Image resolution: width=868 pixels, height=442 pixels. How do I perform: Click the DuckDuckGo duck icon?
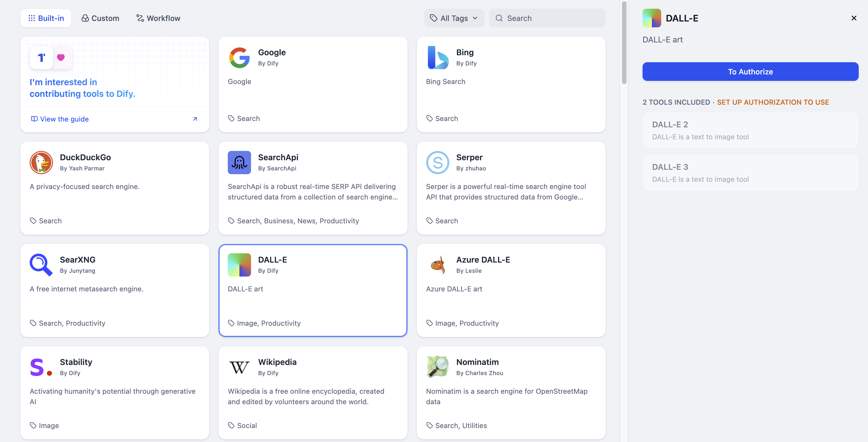pos(41,162)
